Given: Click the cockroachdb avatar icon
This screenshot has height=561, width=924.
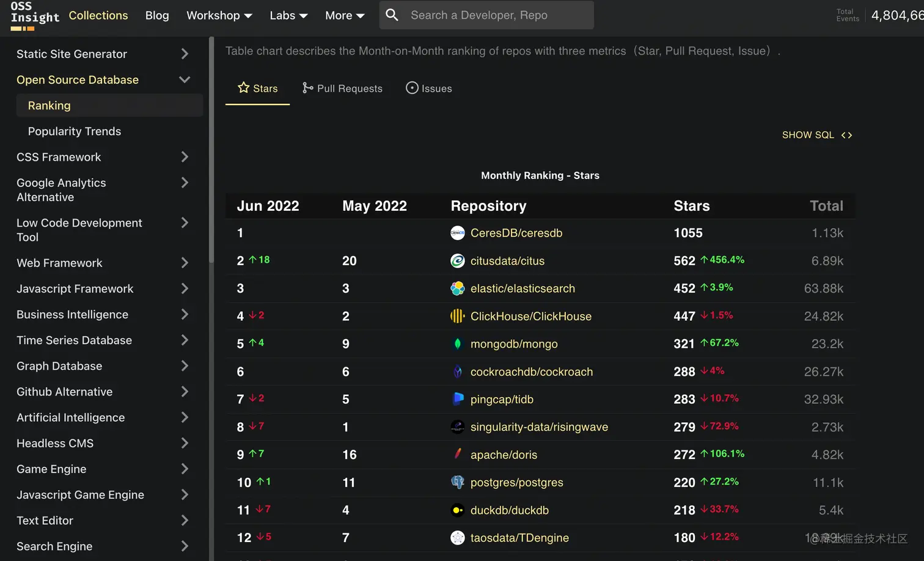Looking at the screenshot, I should click(x=458, y=372).
